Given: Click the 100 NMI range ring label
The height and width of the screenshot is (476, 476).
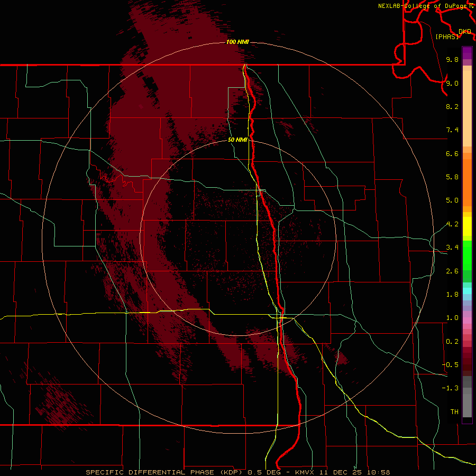Looking at the screenshot, I should [x=237, y=42].
